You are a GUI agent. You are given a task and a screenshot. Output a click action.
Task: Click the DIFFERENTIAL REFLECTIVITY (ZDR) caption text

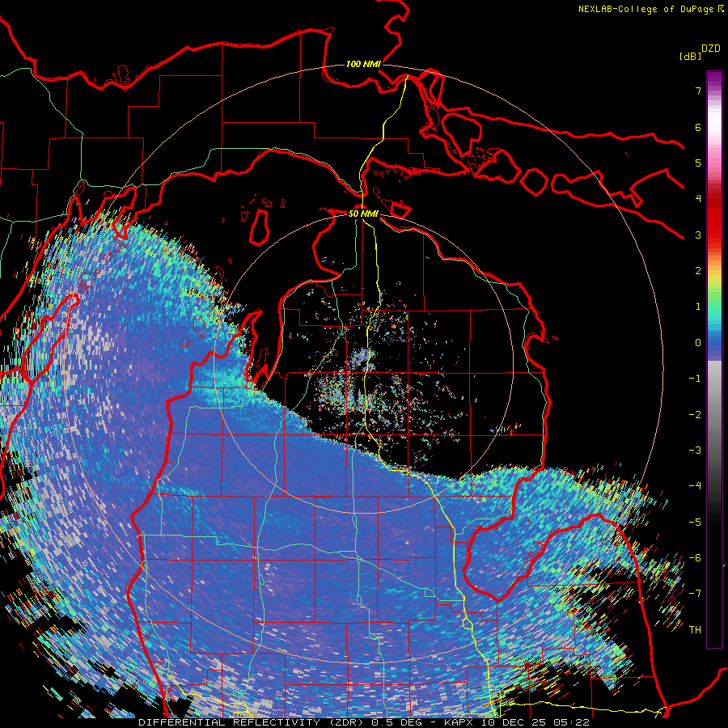point(252,722)
